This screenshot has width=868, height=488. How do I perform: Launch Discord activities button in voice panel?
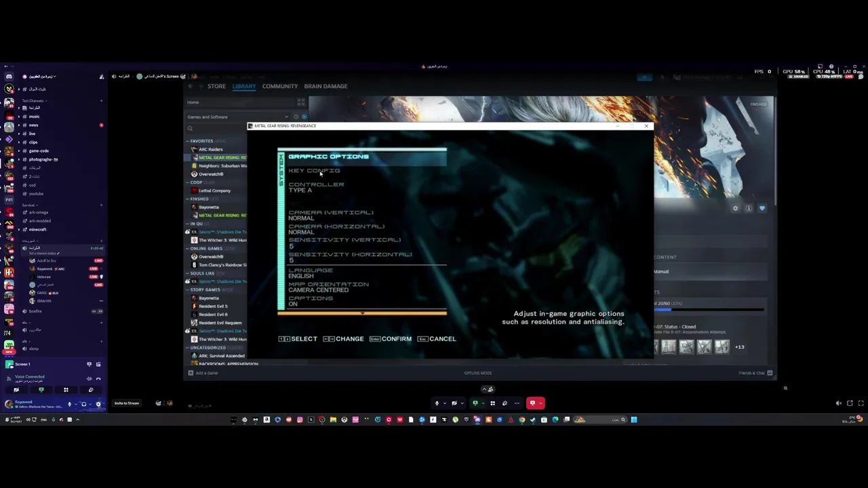(66, 390)
